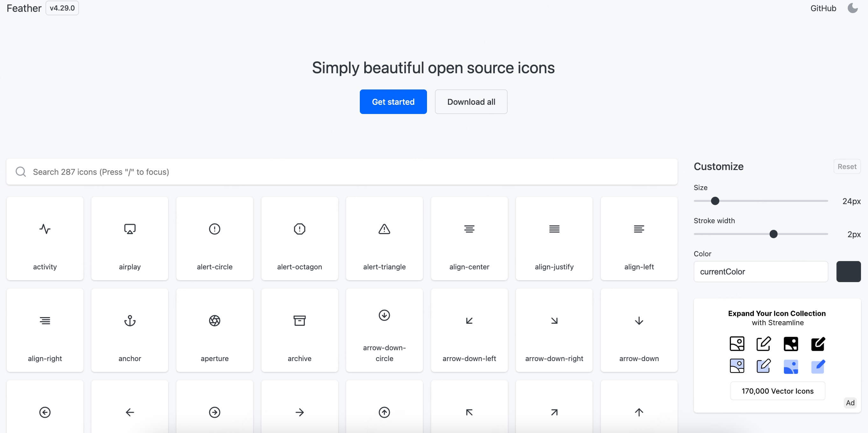Choose the archive icon
868x433 pixels.
300,330
